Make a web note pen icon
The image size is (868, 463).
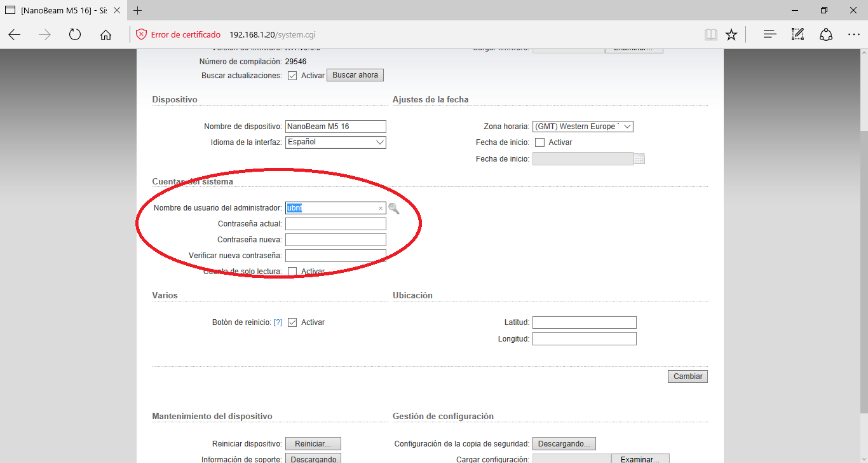point(798,34)
